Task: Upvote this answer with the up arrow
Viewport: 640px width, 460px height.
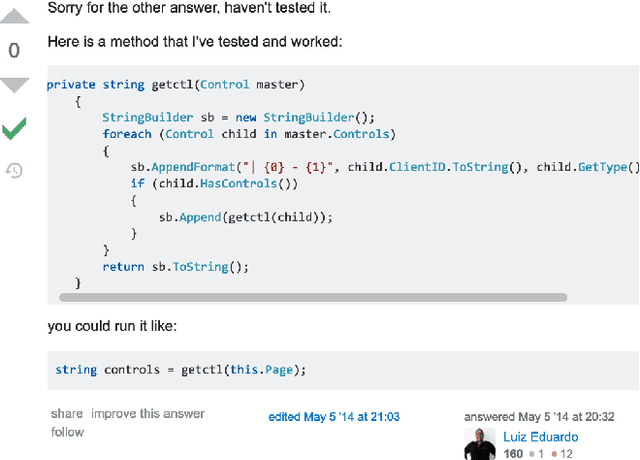Action: point(14,16)
